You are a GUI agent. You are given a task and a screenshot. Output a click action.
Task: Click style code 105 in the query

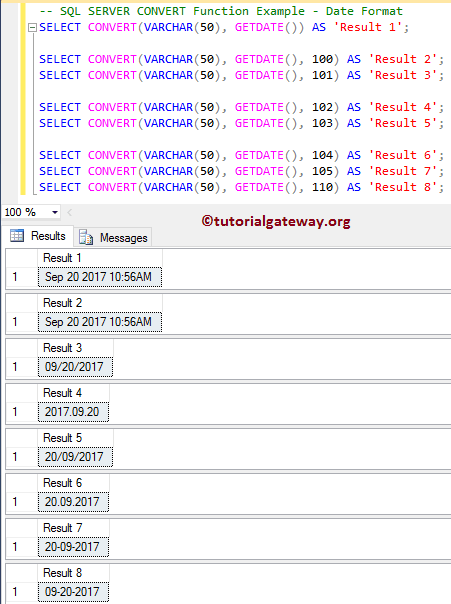click(x=322, y=171)
